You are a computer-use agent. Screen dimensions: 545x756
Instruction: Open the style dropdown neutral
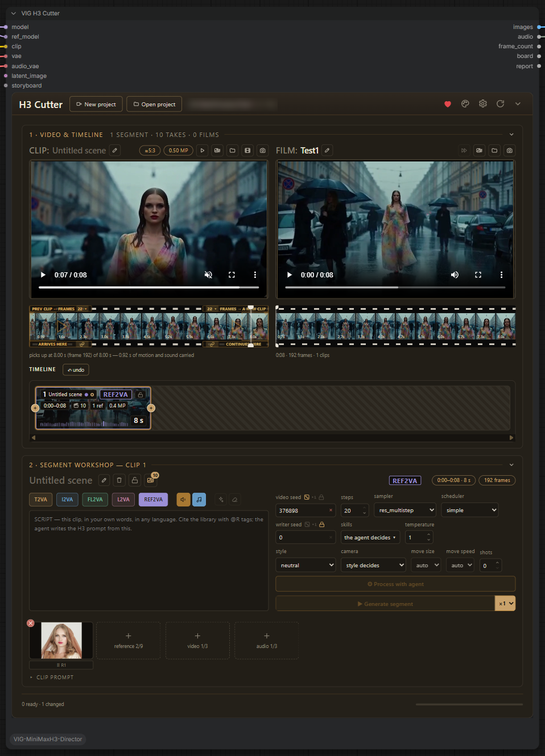pyautogui.click(x=306, y=566)
